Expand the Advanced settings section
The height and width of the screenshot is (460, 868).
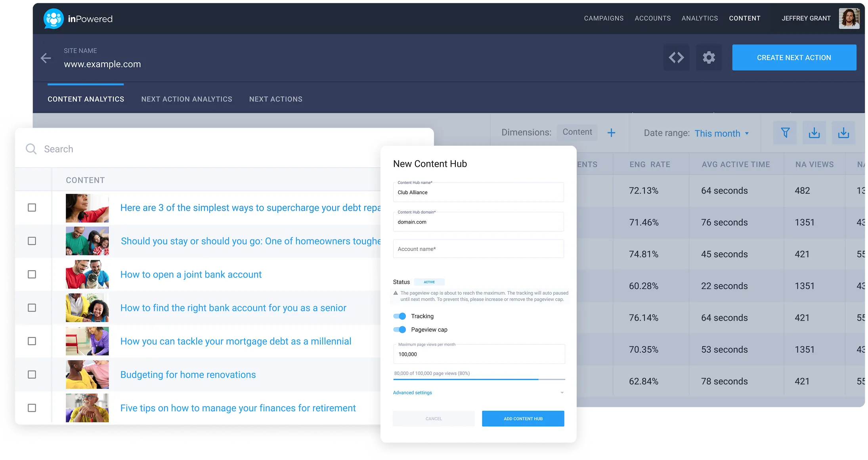pos(478,393)
